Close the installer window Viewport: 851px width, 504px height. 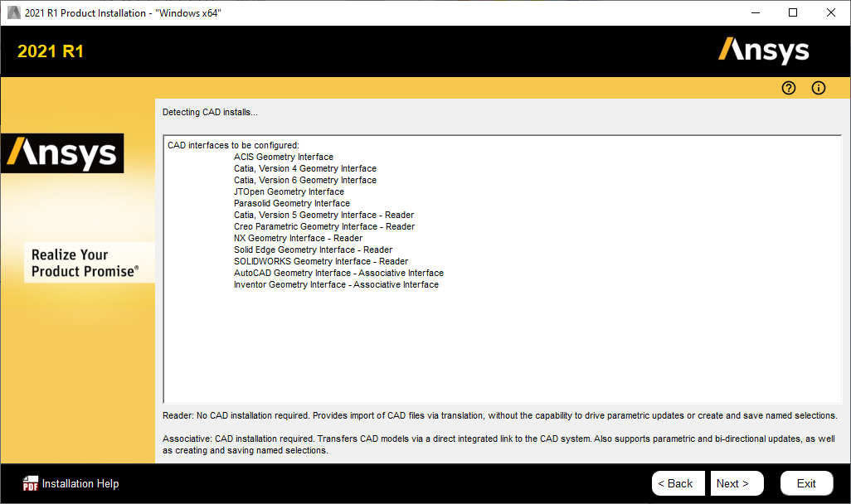[831, 13]
